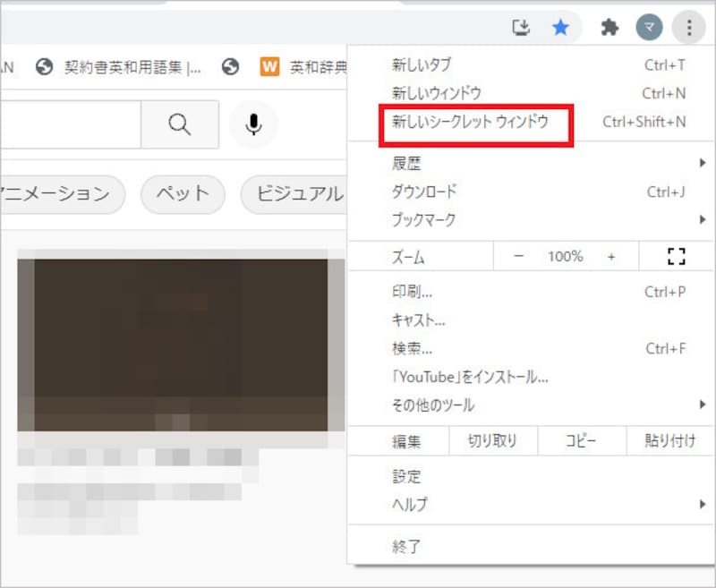716x588 pixels.
Task: Expand the 履歴 submenu
Action: point(537,164)
